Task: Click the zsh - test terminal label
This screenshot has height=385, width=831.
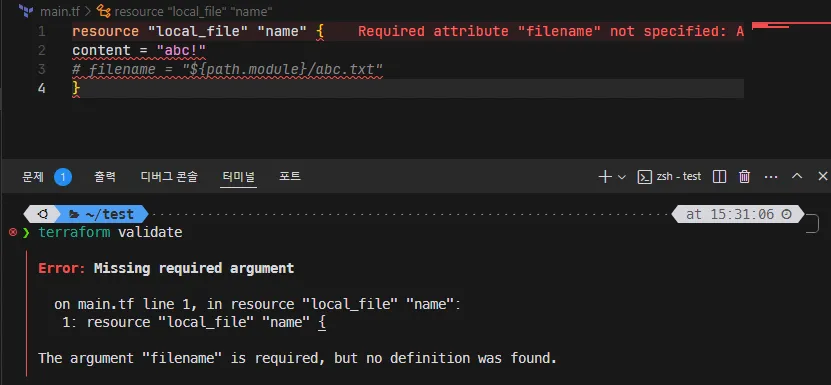Action: pyautogui.click(x=678, y=177)
